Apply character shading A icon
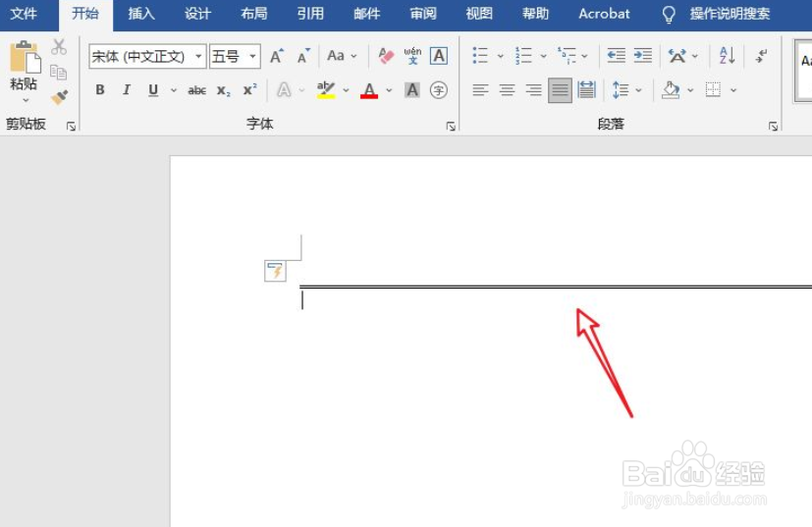 tap(412, 90)
